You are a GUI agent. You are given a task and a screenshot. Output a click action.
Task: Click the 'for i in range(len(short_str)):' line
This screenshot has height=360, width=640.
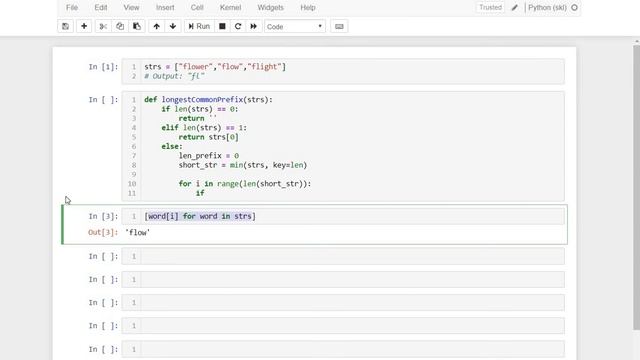(244, 184)
